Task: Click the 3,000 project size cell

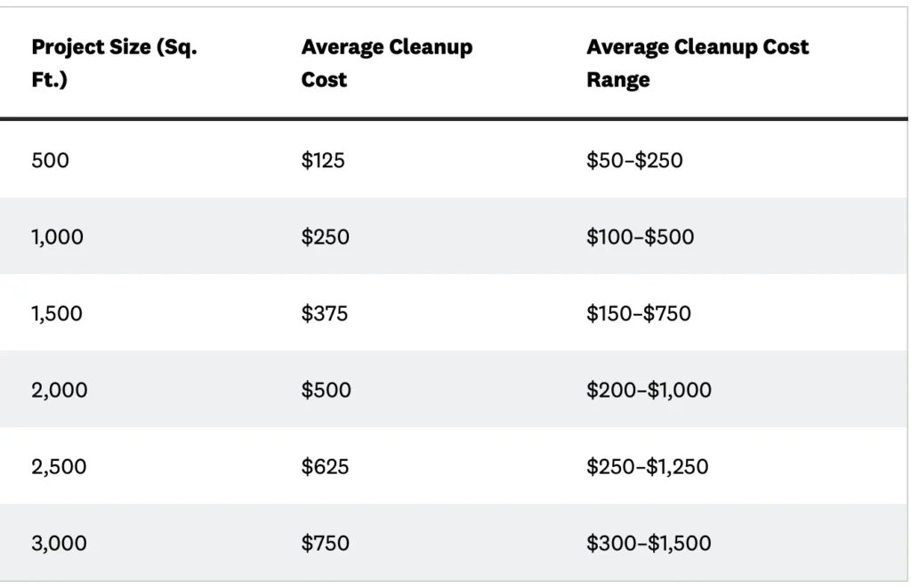Action: coord(60,544)
